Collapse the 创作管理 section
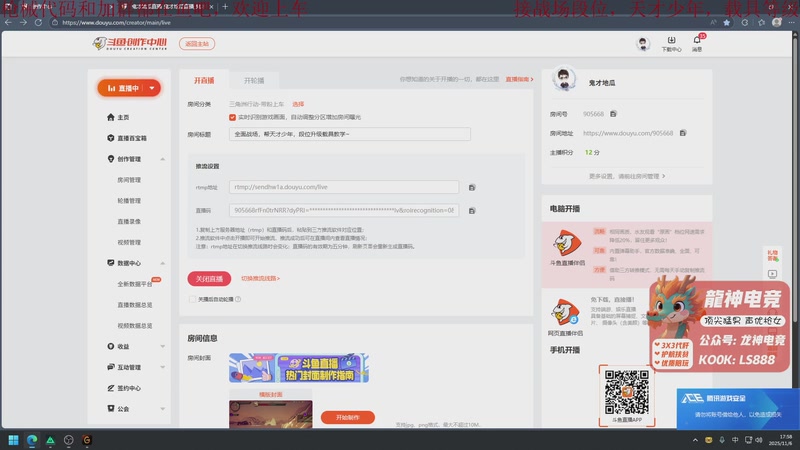800x450 pixels. click(x=162, y=159)
